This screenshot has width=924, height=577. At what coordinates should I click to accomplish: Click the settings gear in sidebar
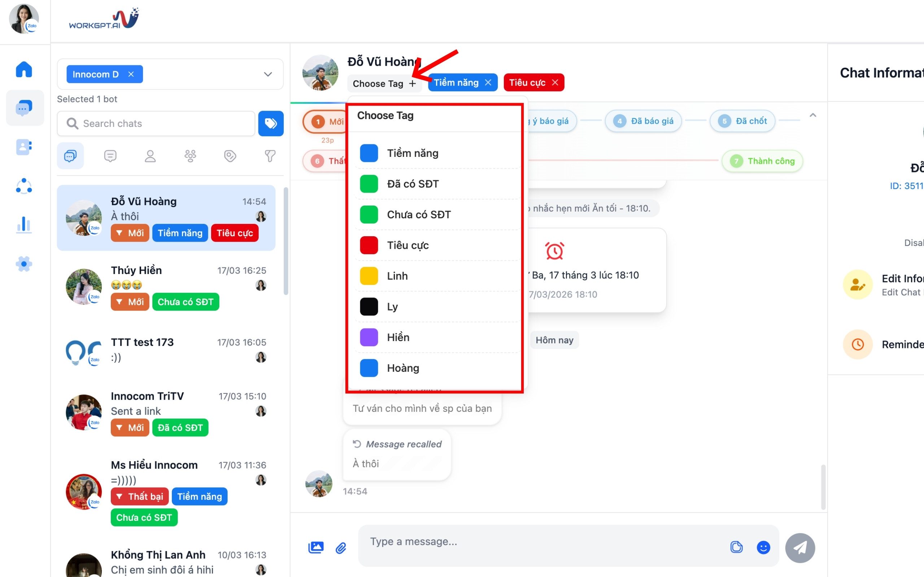[24, 264]
